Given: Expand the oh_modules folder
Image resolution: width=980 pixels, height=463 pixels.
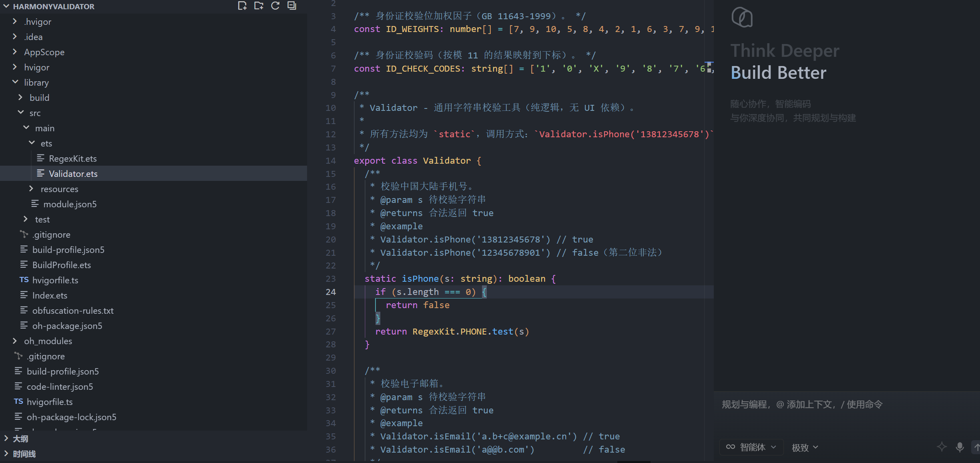Looking at the screenshot, I should (48, 341).
